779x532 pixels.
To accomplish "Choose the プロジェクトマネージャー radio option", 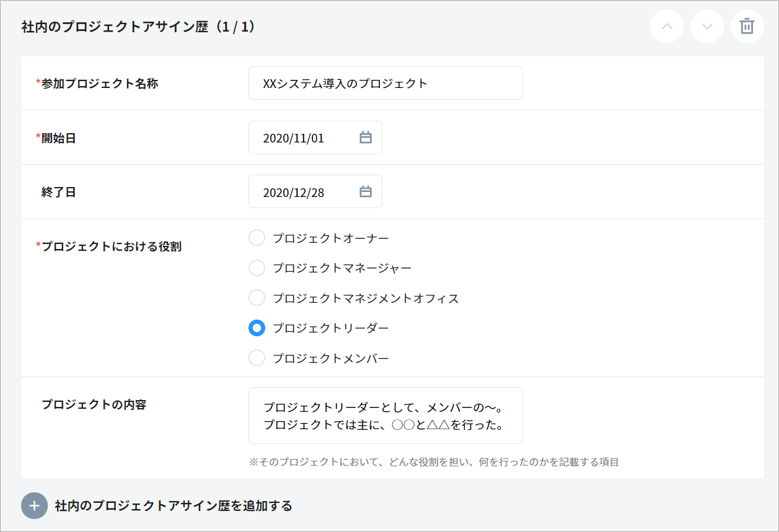I will pyautogui.click(x=257, y=268).
